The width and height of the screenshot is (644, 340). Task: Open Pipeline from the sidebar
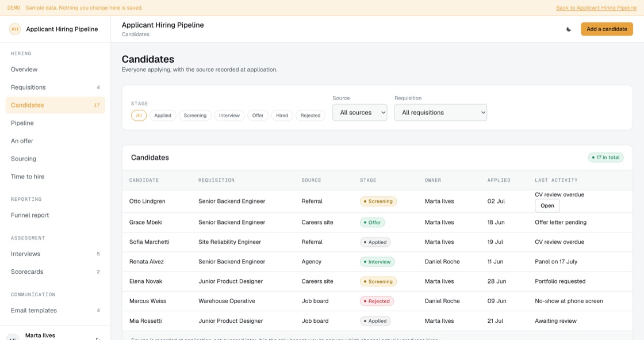coord(55,123)
